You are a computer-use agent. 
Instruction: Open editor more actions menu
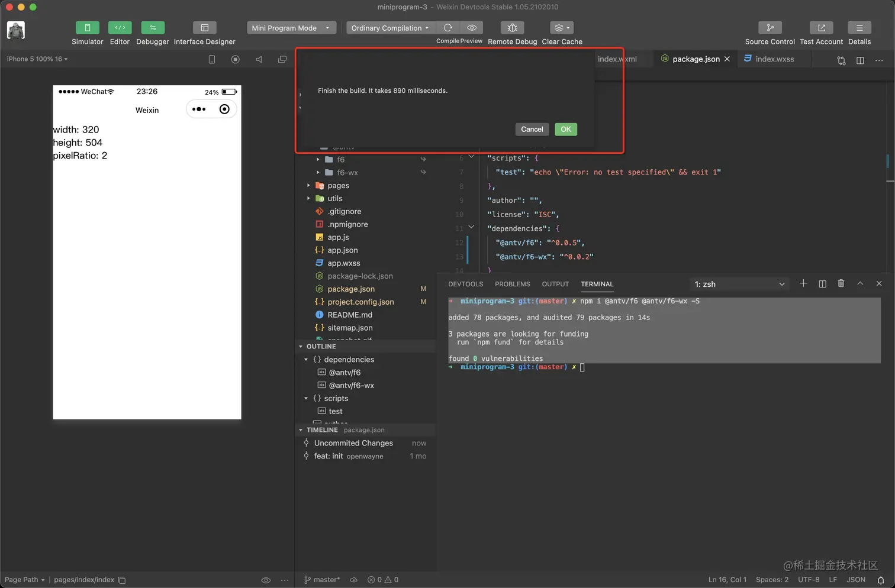[x=879, y=60]
